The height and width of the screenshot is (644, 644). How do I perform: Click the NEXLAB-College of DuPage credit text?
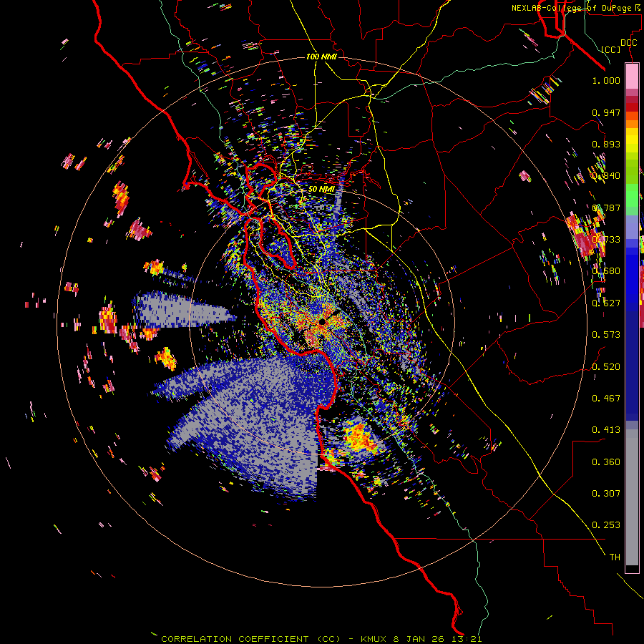[x=577, y=8]
